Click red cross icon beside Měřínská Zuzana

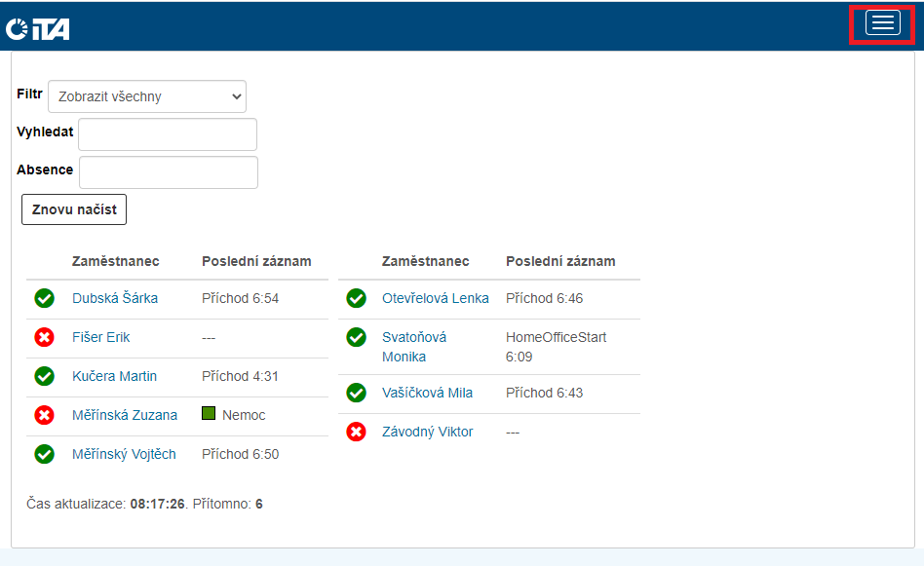click(44, 415)
